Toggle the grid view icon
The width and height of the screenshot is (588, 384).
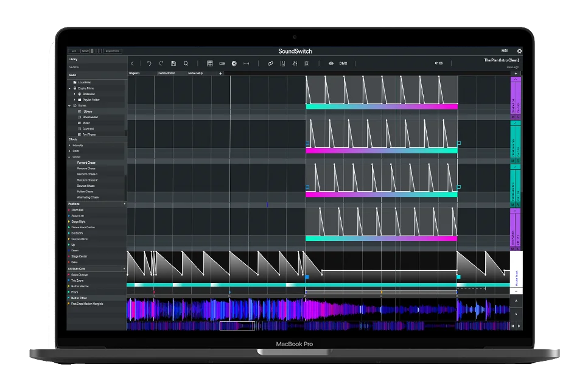pyautogui.click(x=210, y=63)
